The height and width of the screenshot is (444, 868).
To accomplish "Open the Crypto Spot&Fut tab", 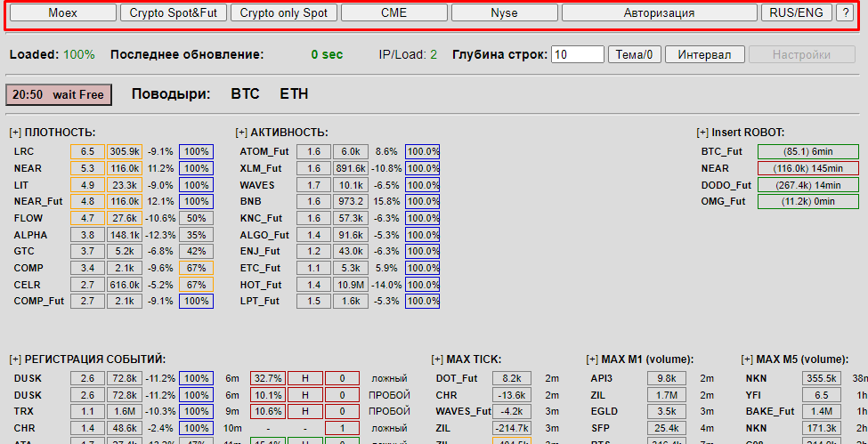I will click(173, 13).
